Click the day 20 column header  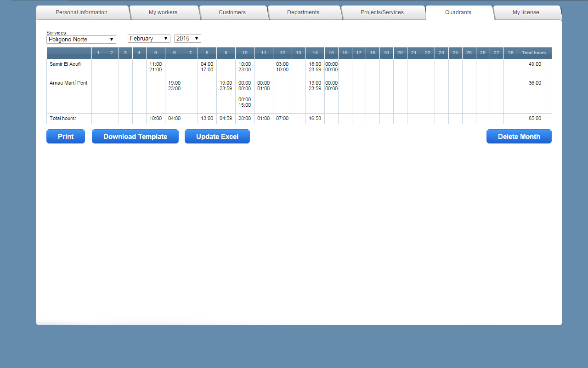click(400, 53)
